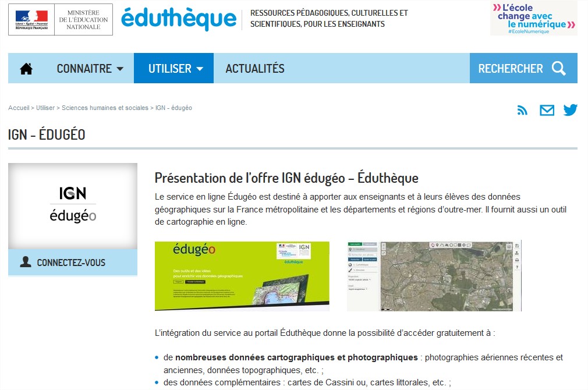This screenshot has height=390, width=588.
Task: Click the IGN édugéo logo image
Action: tap(73, 206)
